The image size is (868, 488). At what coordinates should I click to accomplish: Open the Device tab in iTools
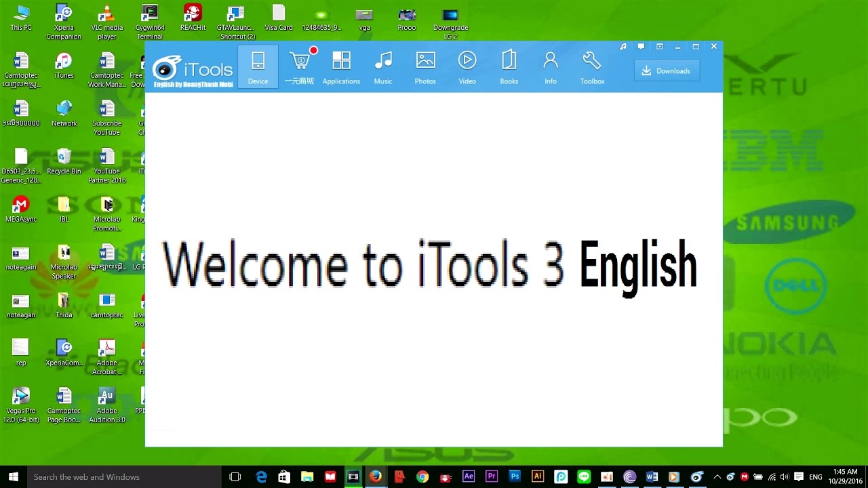pos(258,66)
